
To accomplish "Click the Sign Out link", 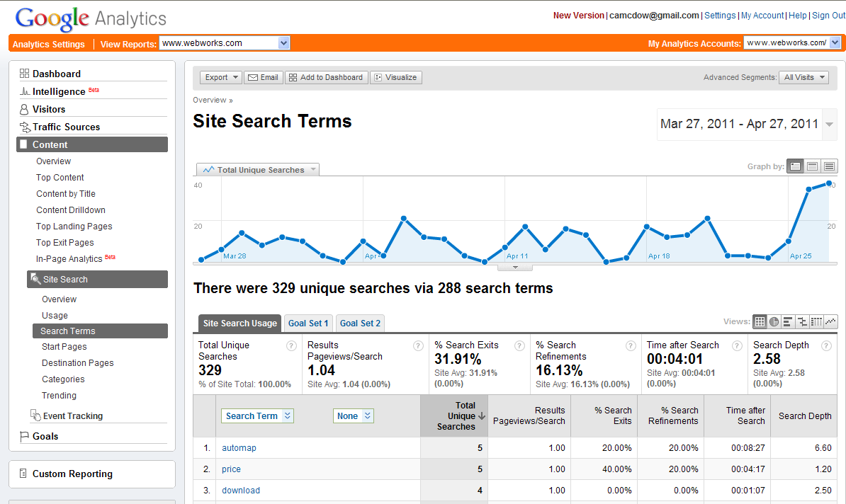I will pos(828,16).
